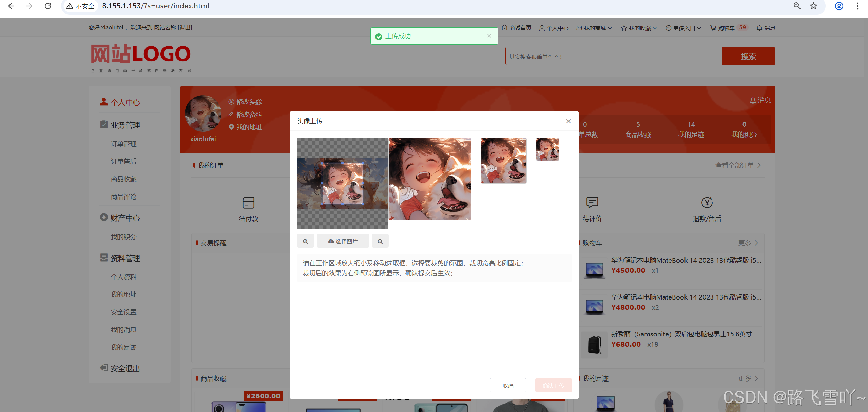Open the browser profile avatar icon
Screen dimensions: 868x412
tap(839, 6)
